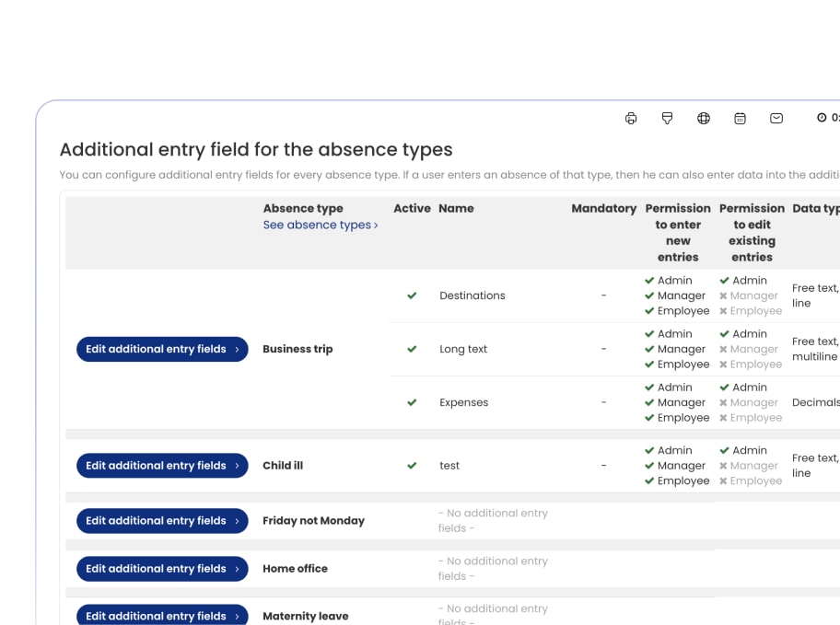Click the Name column header

(x=456, y=209)
